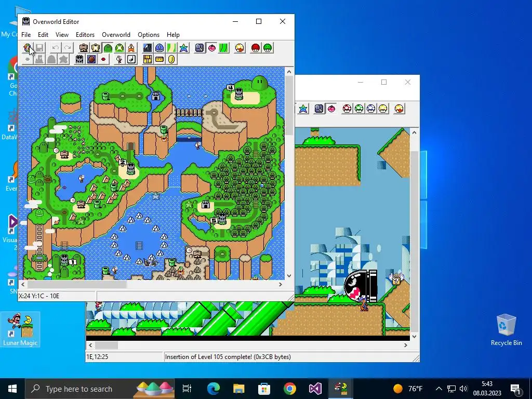This screenshot has width=532, height=399.
Task: Click the "Insertion of Level 105 complete!" status text
Action: [228, 356]
